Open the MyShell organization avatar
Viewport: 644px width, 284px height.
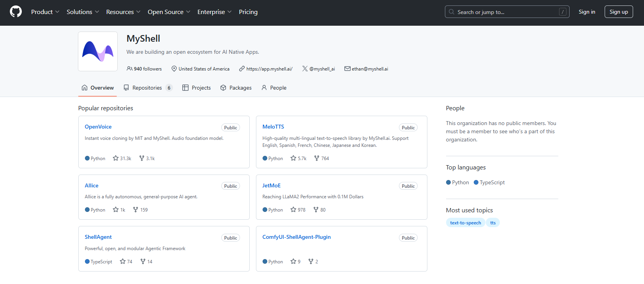point(98,51)
